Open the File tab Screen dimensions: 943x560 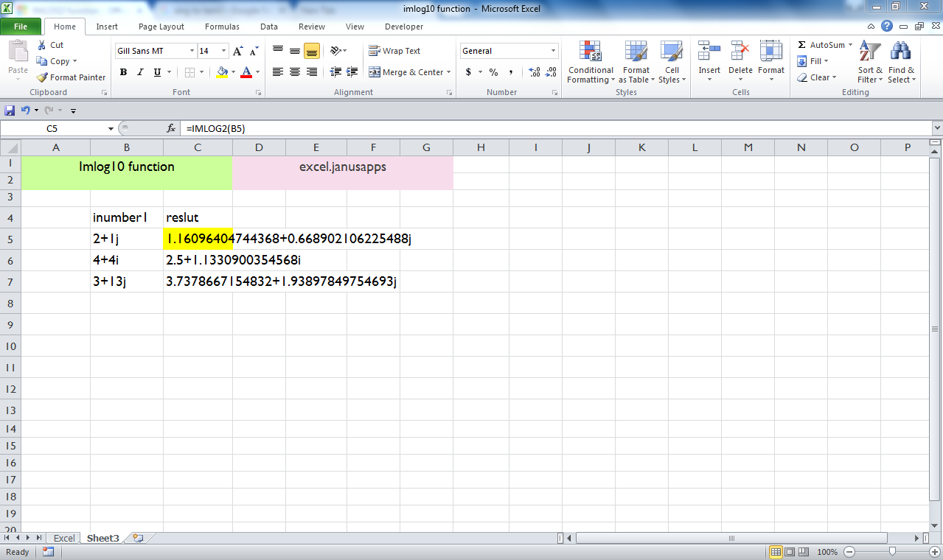(21, 27)
